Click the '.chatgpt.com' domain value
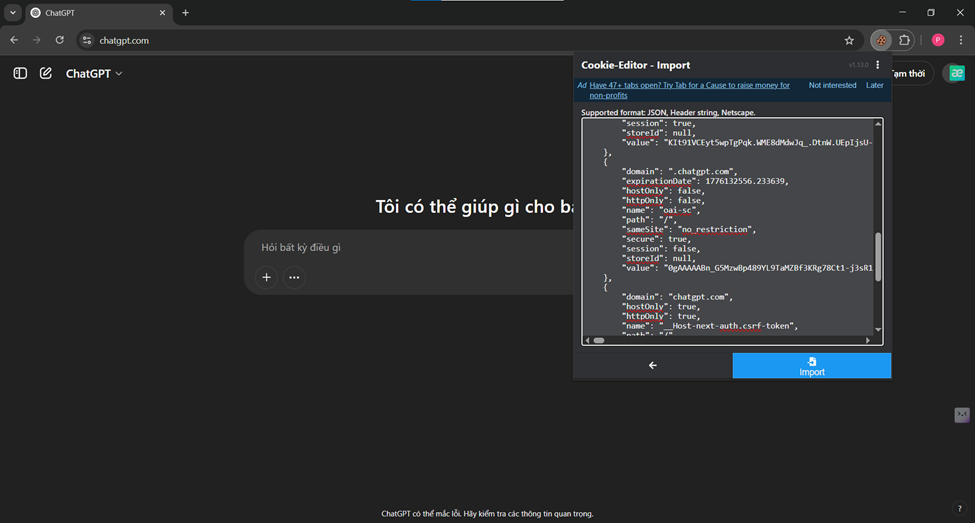Screen dimensions: 975x523 pyautogui.click(x=703, y=172)
